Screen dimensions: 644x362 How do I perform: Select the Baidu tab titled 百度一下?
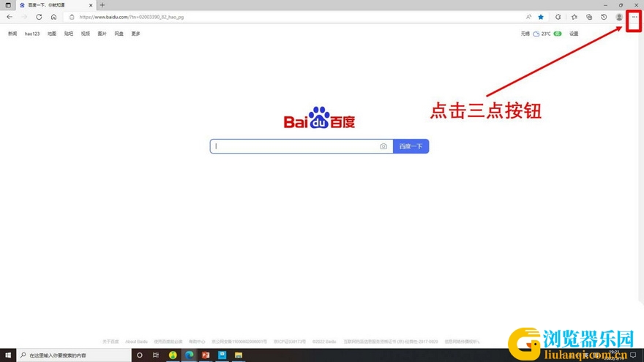point(56,5)
